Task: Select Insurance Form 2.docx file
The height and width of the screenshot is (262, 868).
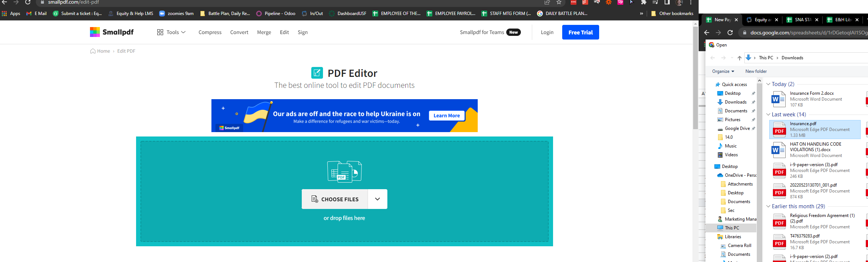Action: point(815,99)
